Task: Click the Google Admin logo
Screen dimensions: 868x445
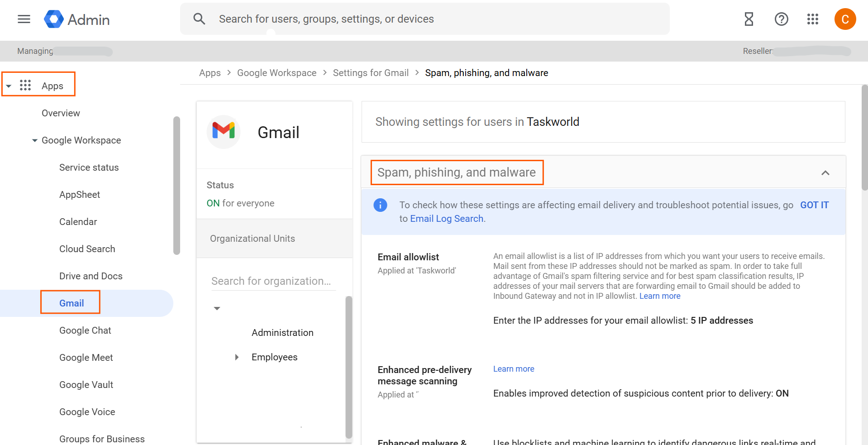Action: point(77,19)
